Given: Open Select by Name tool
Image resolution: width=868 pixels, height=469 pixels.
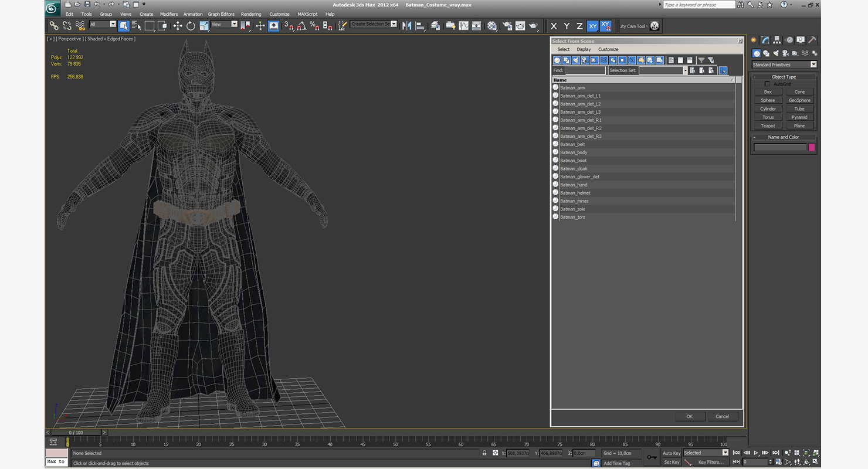Looking at the screenshot, I should (137, 26).
